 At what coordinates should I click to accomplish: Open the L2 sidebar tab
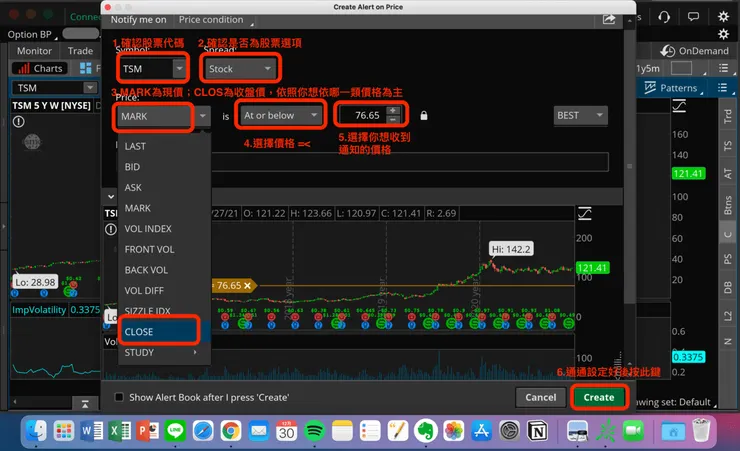[x=728, y=316]
